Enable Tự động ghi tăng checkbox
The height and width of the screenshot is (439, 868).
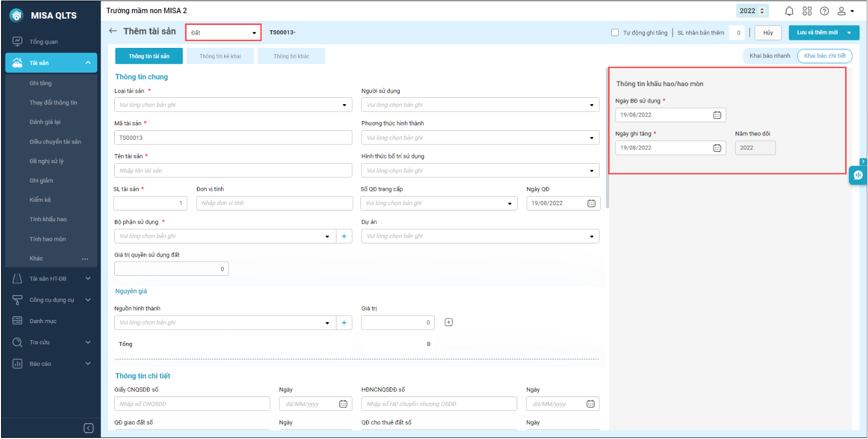tap(615, 33)
